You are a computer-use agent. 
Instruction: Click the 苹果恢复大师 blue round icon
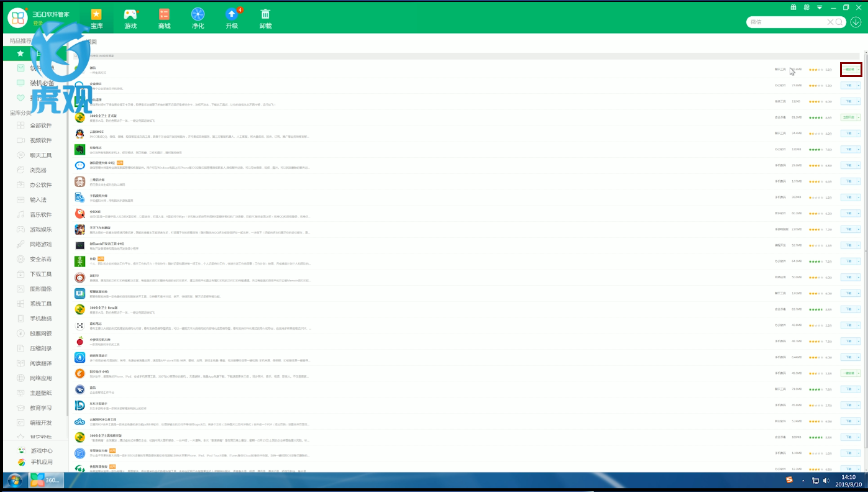point(80,453)
